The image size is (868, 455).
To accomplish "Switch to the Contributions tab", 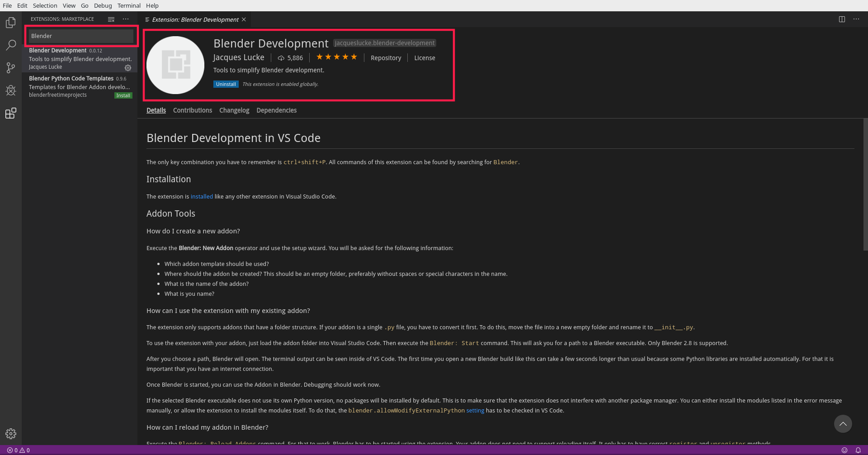I will coord(193,110).
